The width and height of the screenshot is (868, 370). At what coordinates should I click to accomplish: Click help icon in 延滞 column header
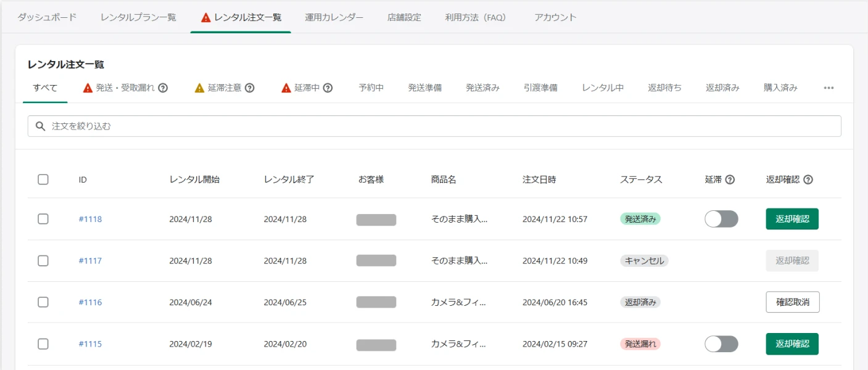click(730, 180)
